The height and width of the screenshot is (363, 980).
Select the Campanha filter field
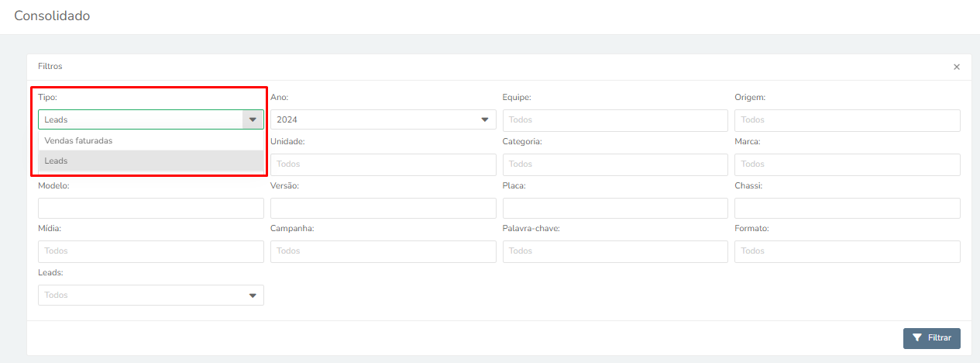coord(383,251)
